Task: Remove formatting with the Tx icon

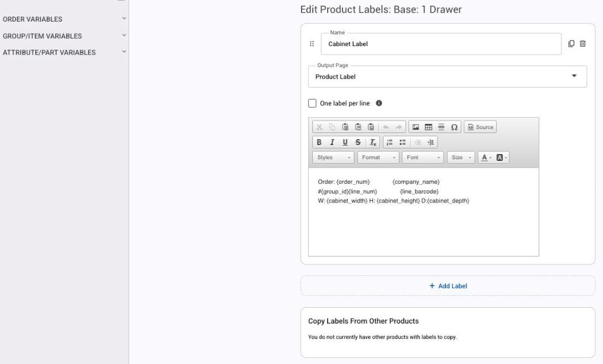Action: pyautogui.click(x=373, y=142)
